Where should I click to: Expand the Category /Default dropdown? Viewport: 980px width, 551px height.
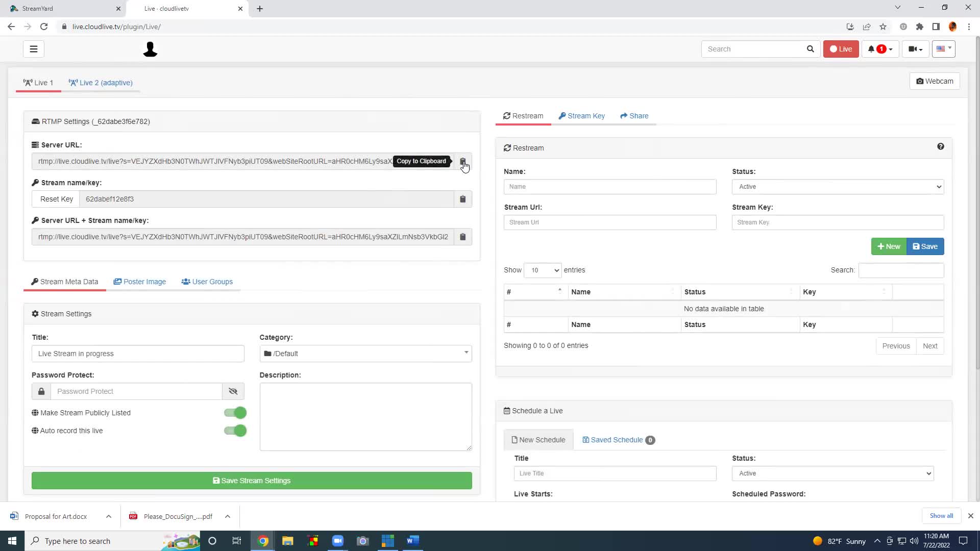365,354
